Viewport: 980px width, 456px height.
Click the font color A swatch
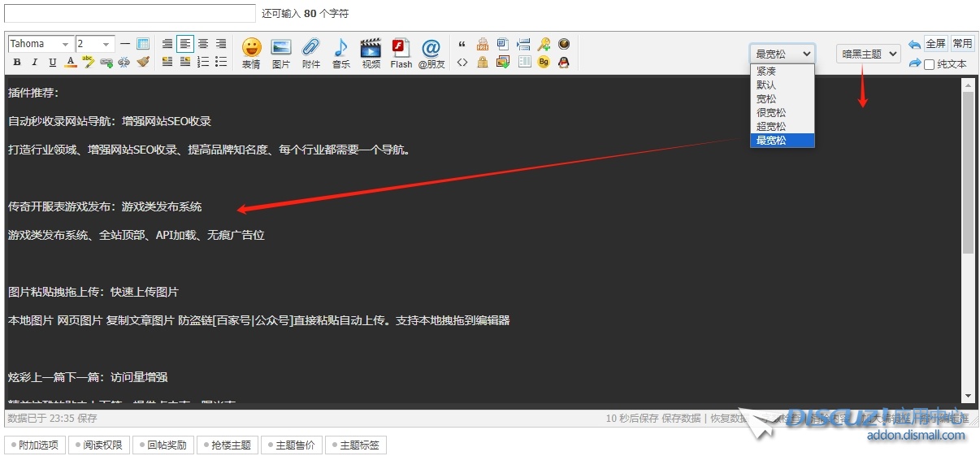point(71,63)
